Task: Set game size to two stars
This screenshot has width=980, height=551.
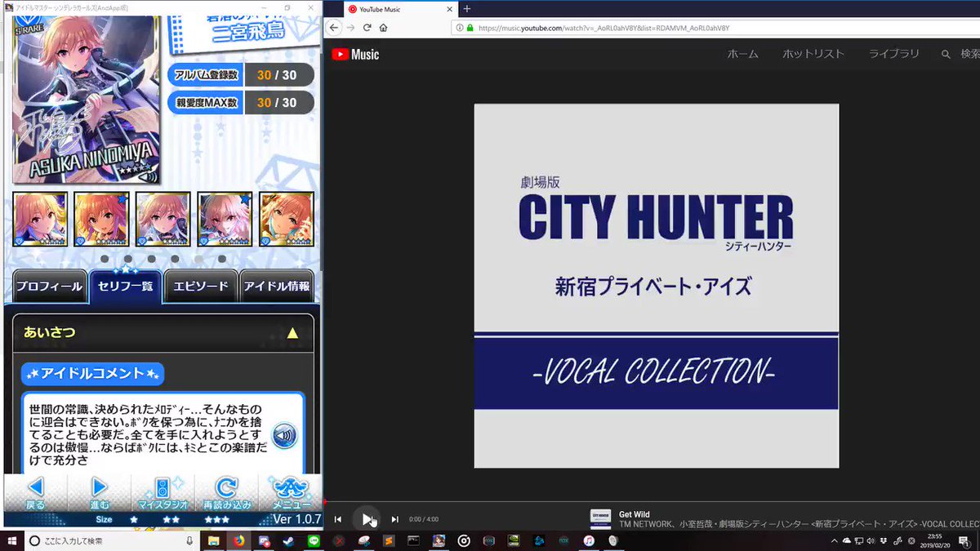Action: point(171,519)
